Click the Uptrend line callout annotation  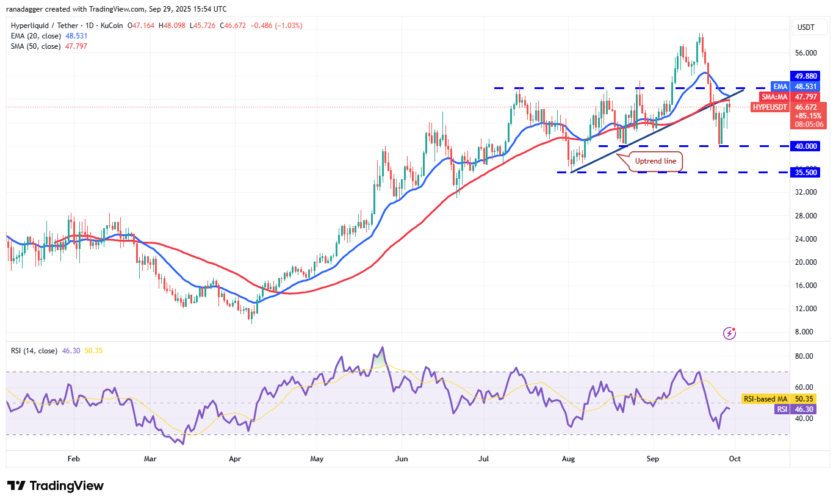(x=655, y=161)
